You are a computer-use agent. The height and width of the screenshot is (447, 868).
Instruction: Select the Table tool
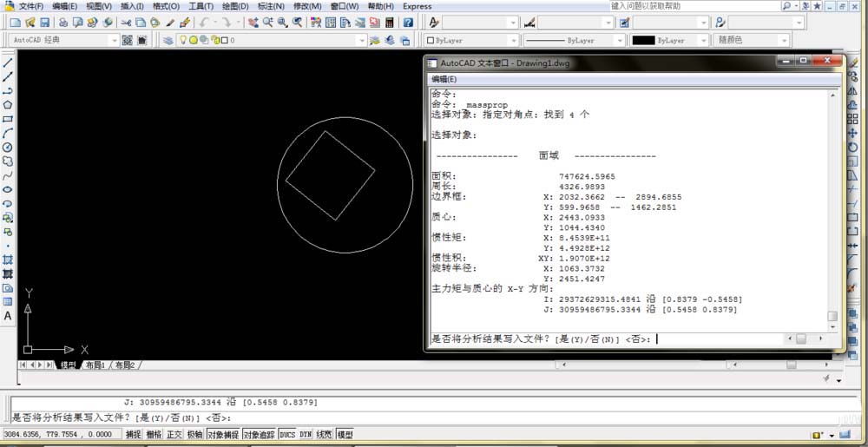(x=8, y=301)
